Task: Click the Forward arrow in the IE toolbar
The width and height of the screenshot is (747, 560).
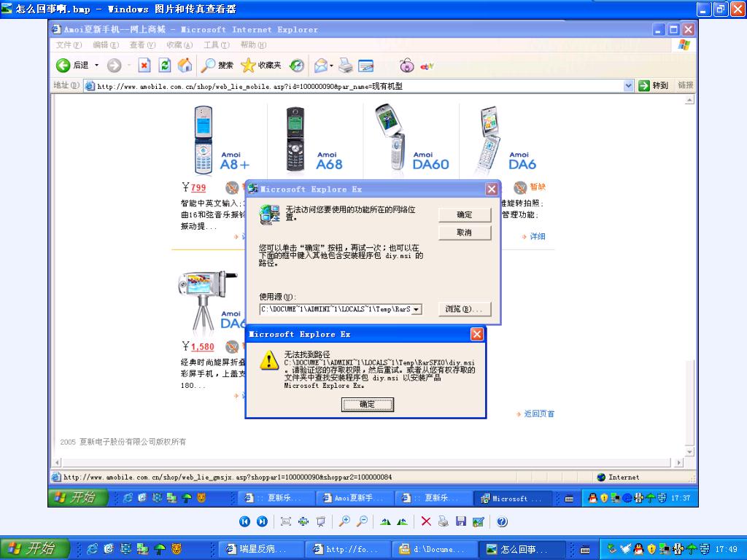Action: 114,65
